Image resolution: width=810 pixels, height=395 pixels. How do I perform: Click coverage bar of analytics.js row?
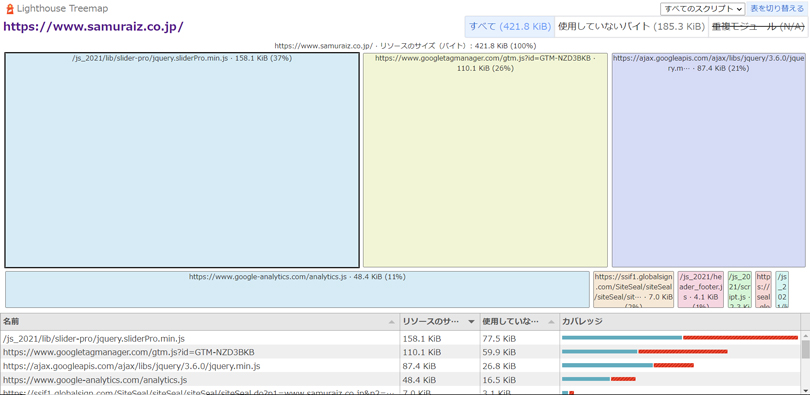tap(599, 380)
